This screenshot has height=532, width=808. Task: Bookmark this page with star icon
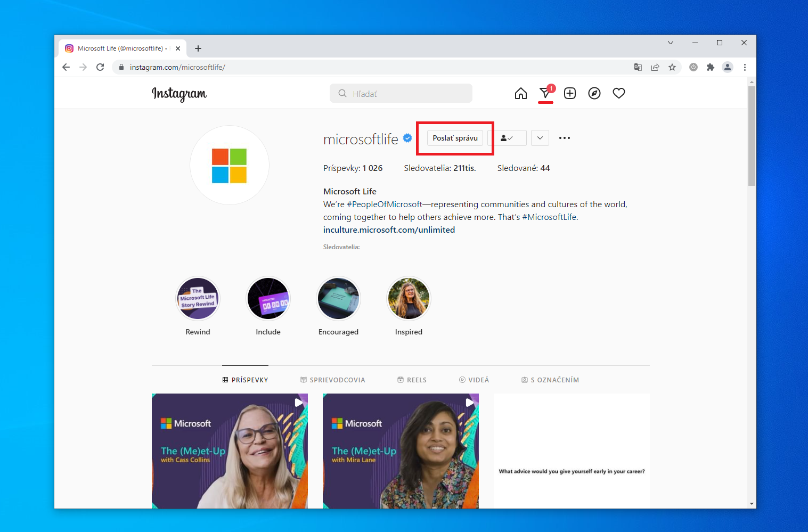[672, 67]
